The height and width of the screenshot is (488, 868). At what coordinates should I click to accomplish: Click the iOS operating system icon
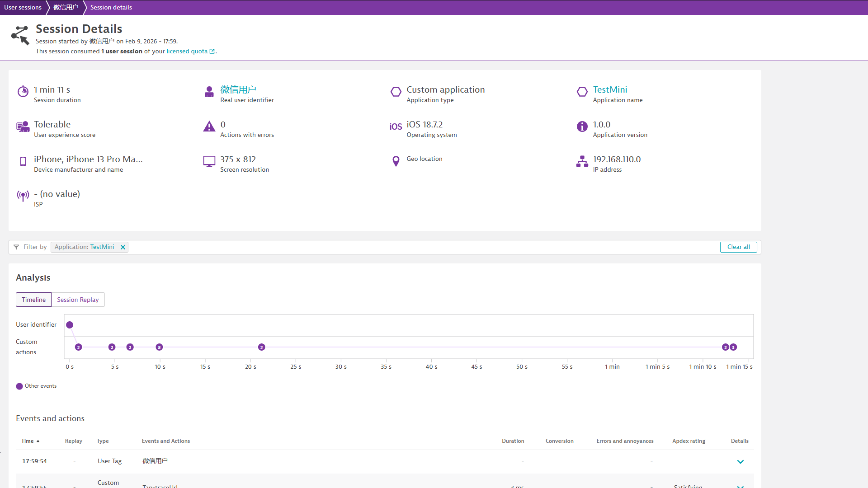pos(396,127)
